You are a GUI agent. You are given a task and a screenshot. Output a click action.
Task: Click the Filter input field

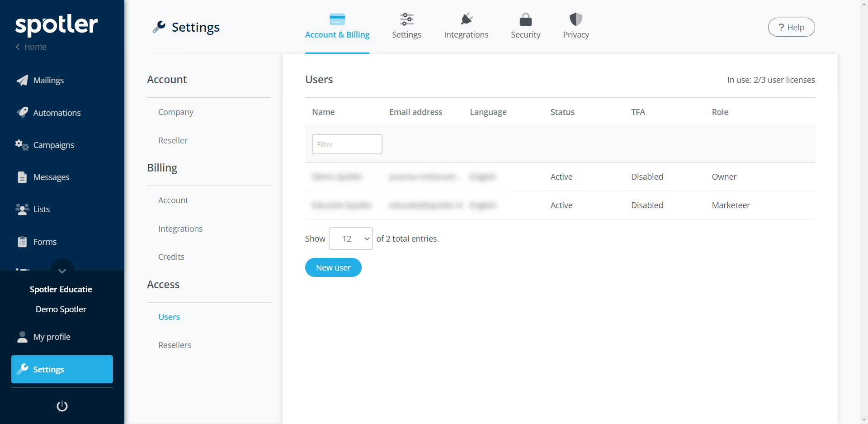[347, 144]
